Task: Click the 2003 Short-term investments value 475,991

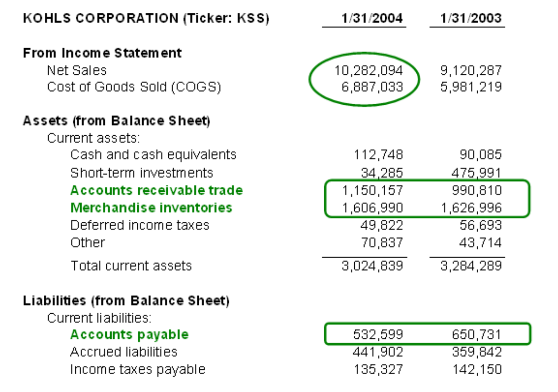Action: point(476,173)
